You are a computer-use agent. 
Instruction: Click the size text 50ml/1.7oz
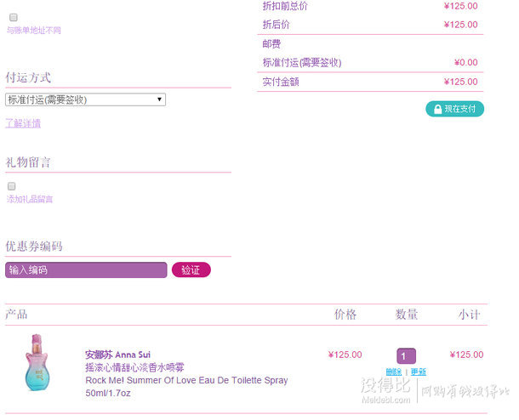[x=108, y=393]
